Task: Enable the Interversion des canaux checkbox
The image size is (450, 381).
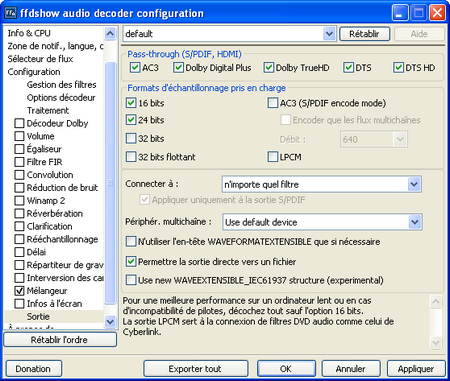Action: 19,278
